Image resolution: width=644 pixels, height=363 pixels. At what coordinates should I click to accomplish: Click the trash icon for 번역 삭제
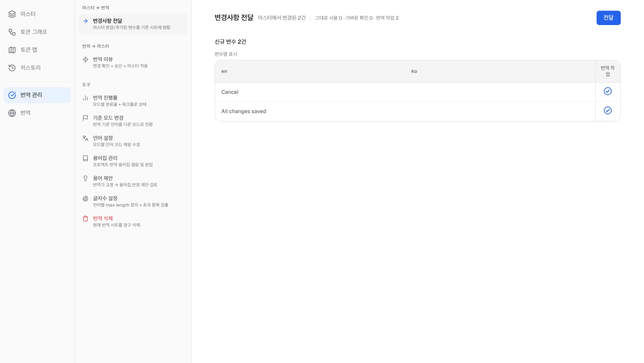(85, 219)
